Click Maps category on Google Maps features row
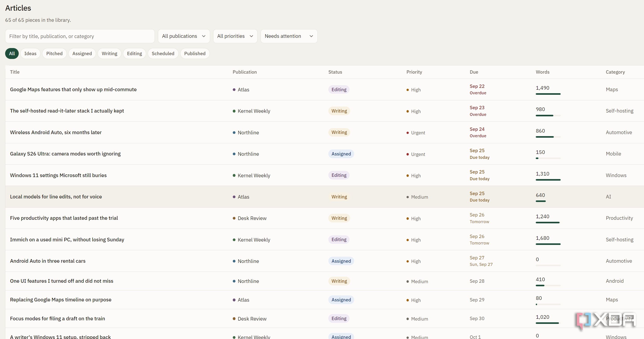This screenshot has height=339, width=644. tap(611, 89)
